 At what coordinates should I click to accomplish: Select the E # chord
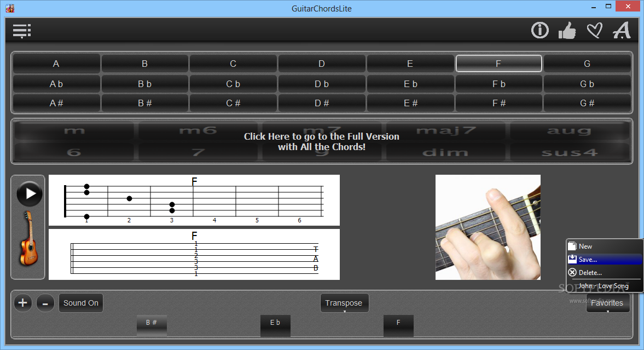(410, 103)
